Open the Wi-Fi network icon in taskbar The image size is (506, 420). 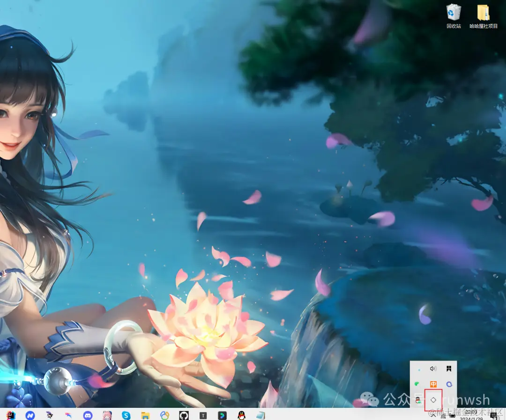[443, 416]
